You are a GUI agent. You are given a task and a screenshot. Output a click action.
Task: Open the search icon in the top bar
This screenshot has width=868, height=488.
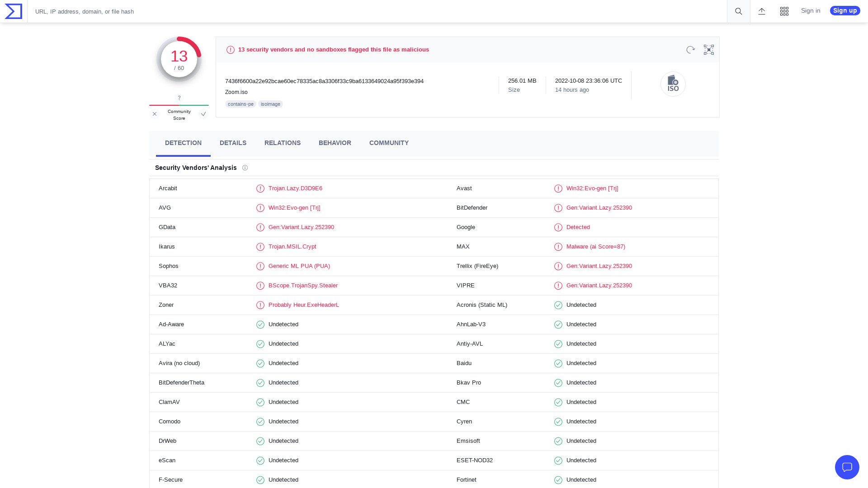[x=738, y=11]
